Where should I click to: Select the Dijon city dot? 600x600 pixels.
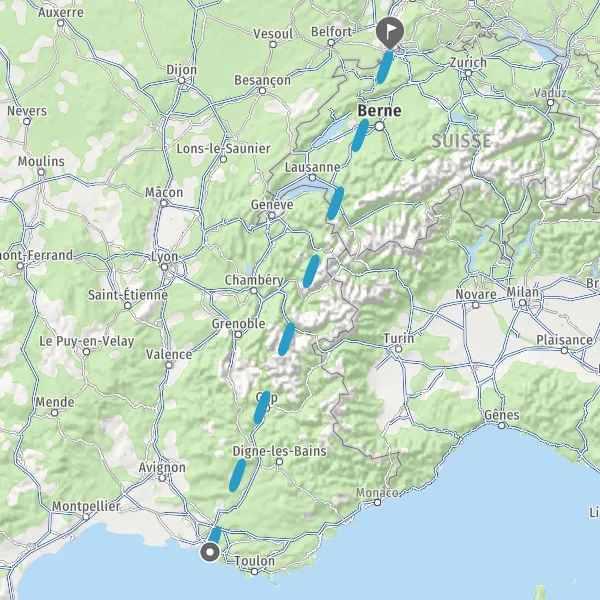(x=182, y=80)
